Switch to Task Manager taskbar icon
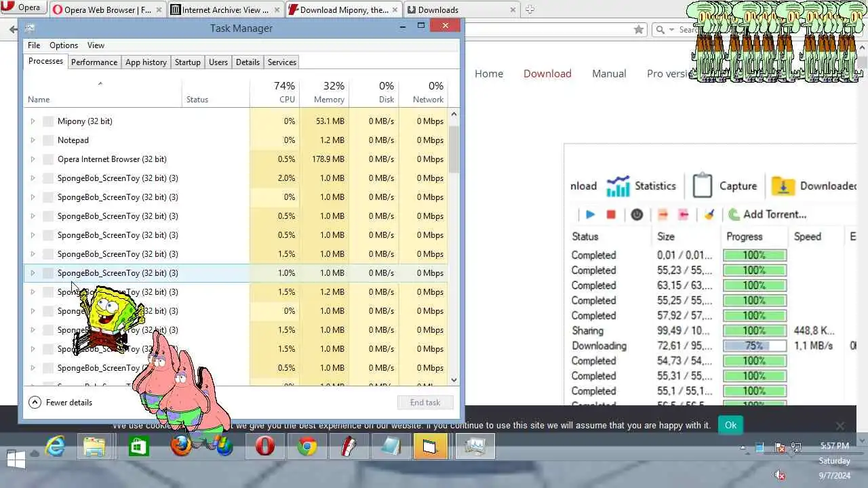This screenshot has width=868, height=488. click(x=475, y=447)
